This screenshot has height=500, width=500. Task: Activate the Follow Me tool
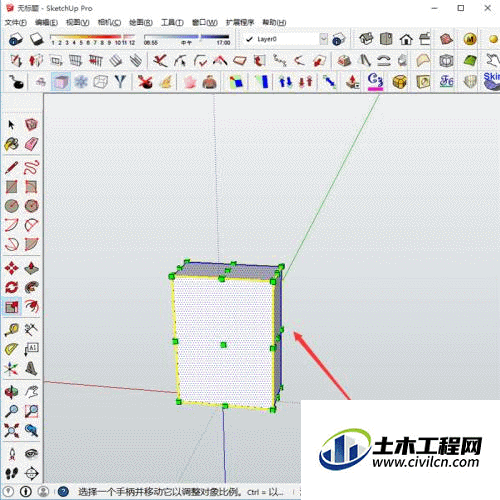pos(31,287)
